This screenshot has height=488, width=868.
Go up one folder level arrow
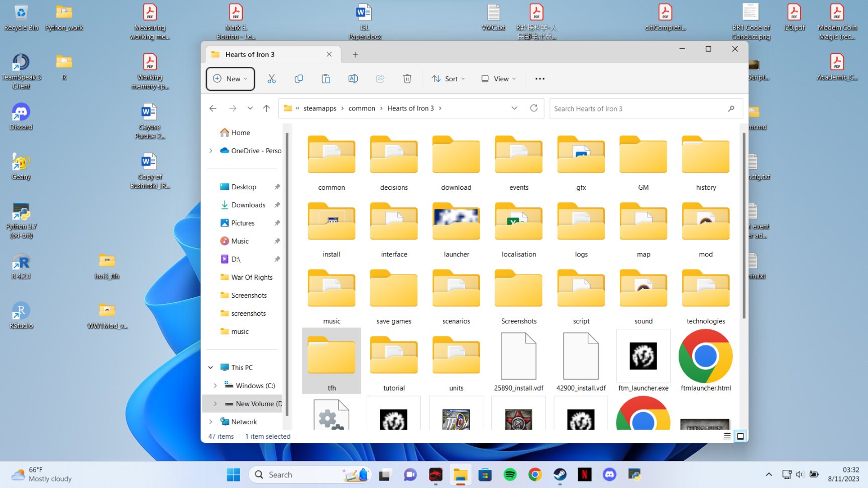[267, 108]
